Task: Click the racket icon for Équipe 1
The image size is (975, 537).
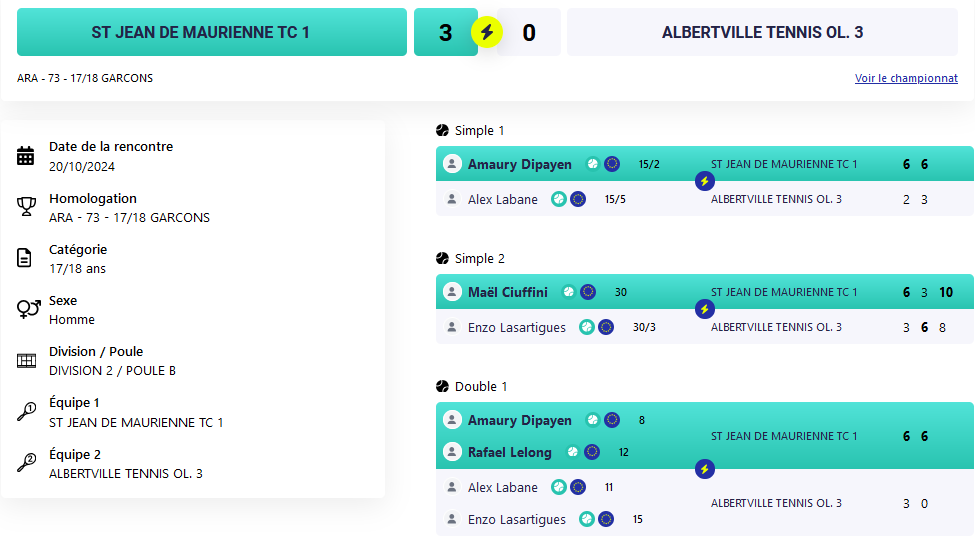Action: (x=26, y=411)
